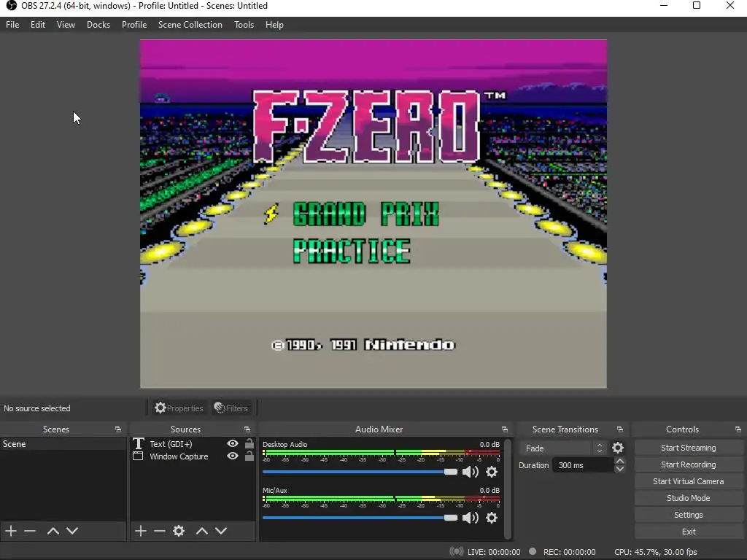The height and width of the screenshot is (560, 747).
Task: Click the "No source selected" label
Action: (x=37, y=408)
